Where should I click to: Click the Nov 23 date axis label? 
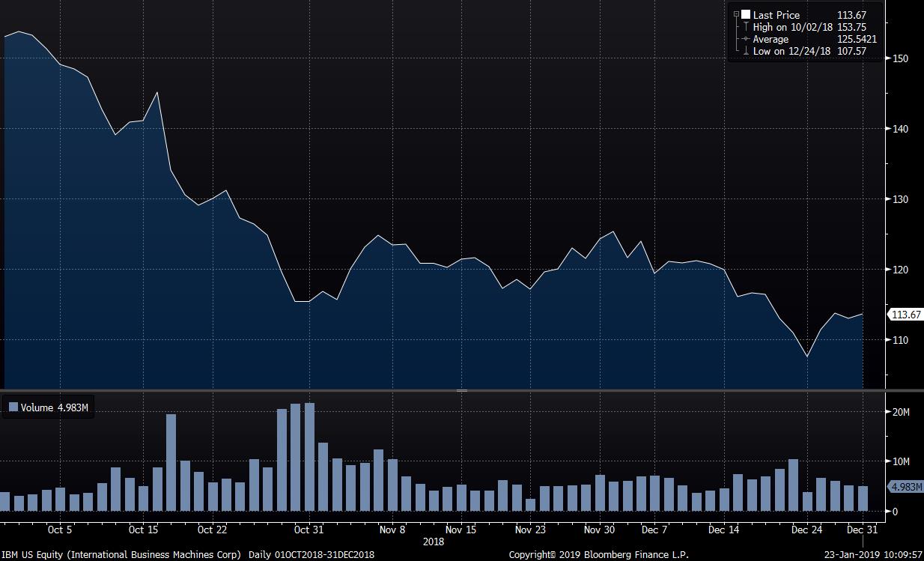point(530,530)
